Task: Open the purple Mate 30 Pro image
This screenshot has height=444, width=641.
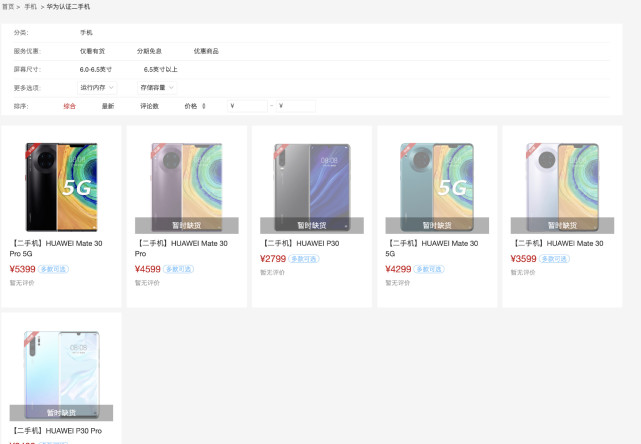Action: coord(187,187)
